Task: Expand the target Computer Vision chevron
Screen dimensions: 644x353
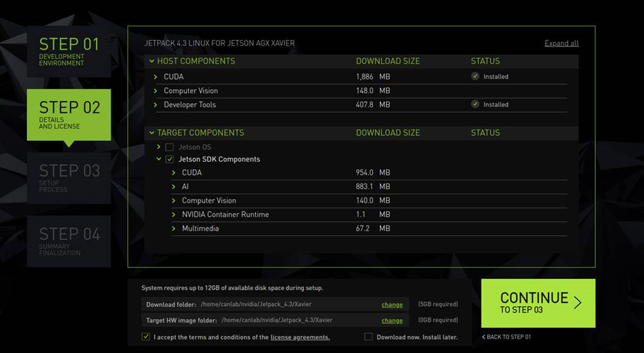Action: pyautogui.click(x=174, y=200)
